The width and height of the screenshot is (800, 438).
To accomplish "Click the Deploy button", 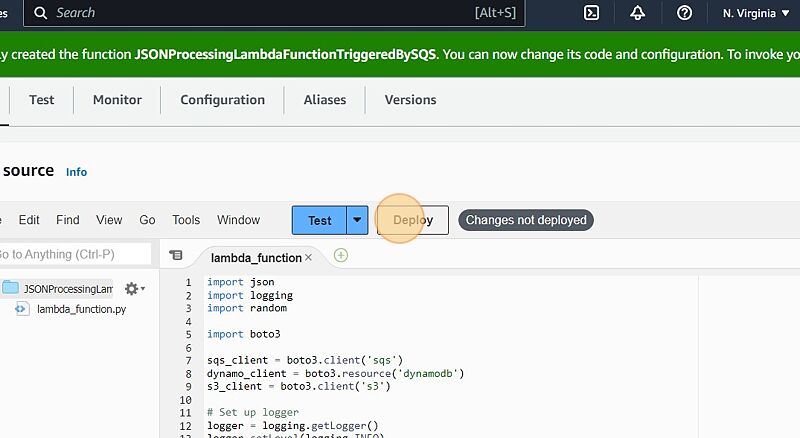I will 413,220.
